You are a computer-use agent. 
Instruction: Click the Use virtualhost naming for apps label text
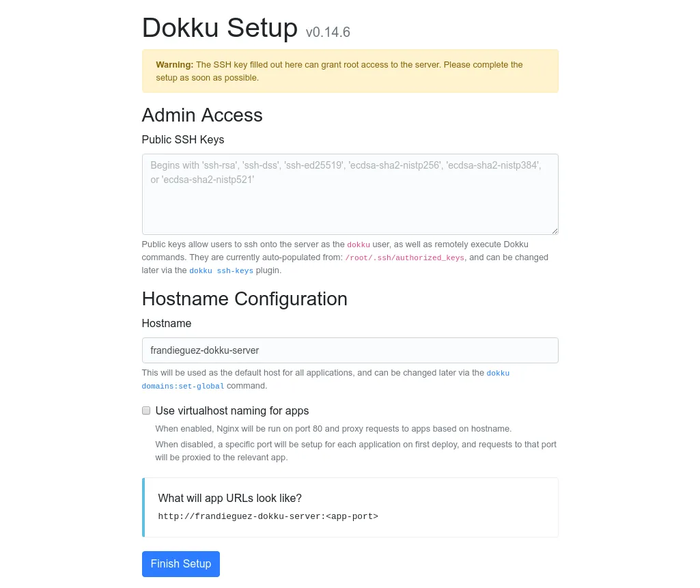click(232, 410)
